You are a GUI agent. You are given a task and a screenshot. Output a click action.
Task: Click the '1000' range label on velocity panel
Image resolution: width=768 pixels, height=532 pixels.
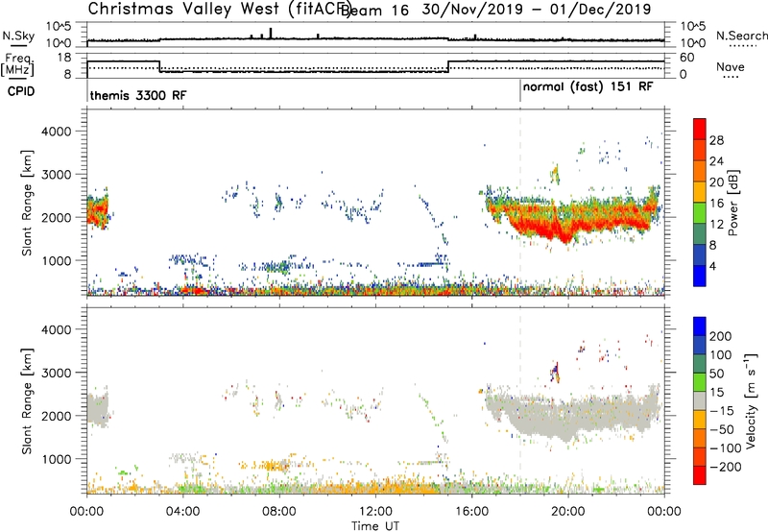coord(57,459)
